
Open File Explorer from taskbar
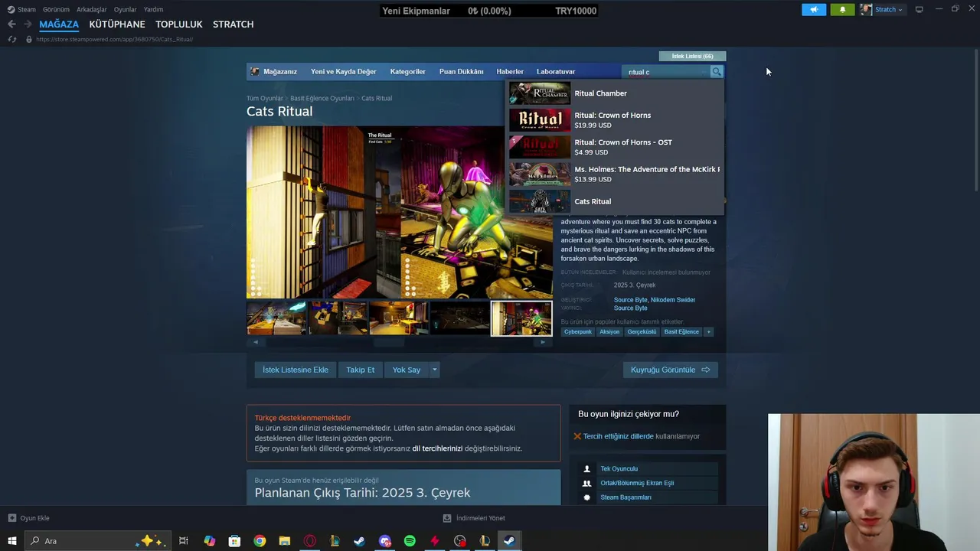coord(285,541)
